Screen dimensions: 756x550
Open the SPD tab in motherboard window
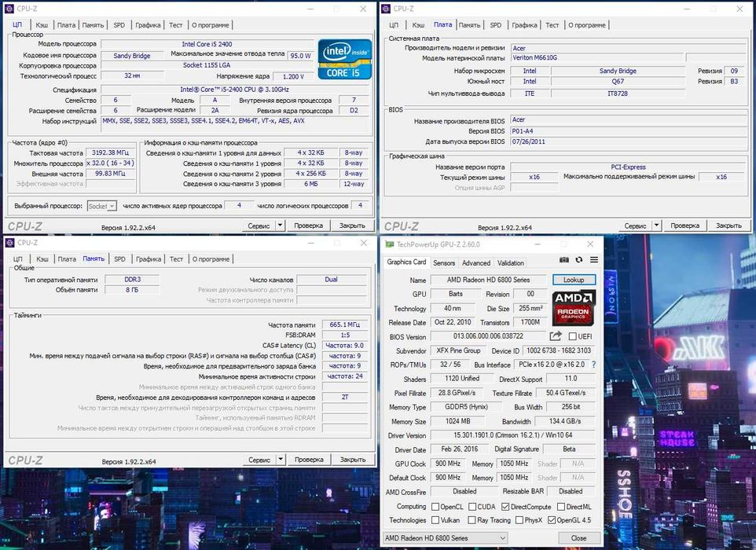point(496,25)
